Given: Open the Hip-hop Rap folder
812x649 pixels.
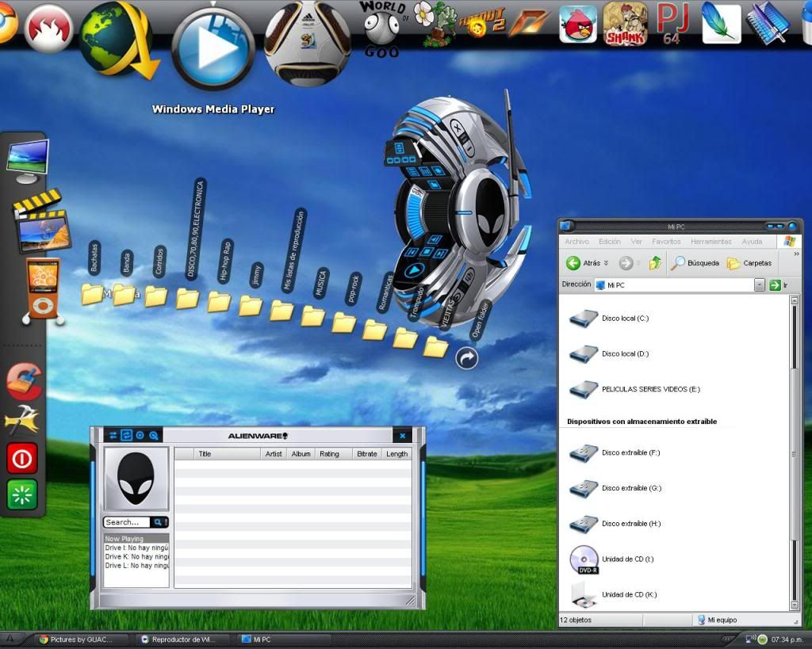Looking at the screenshot, I should [219, 302].
